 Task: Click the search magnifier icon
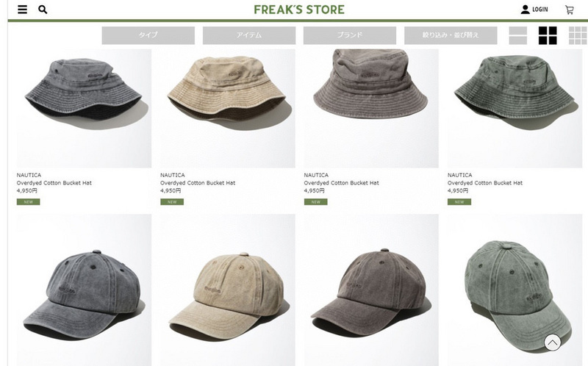click(x=43, y=10)
